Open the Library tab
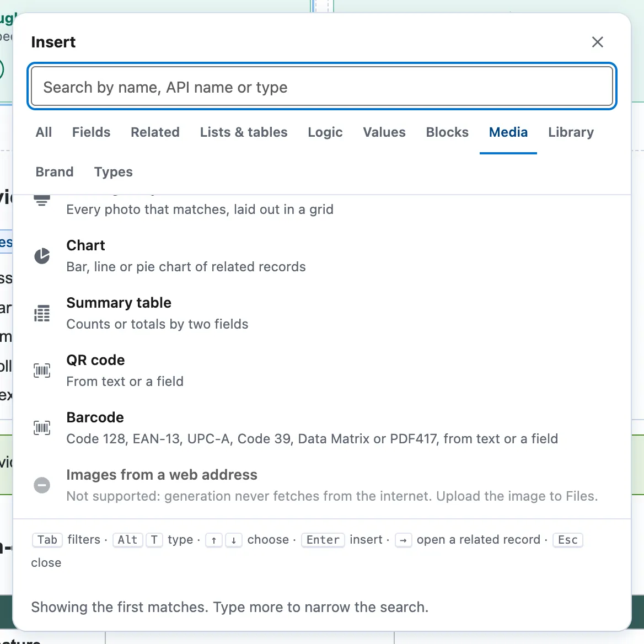 click(x=571, y=132)
